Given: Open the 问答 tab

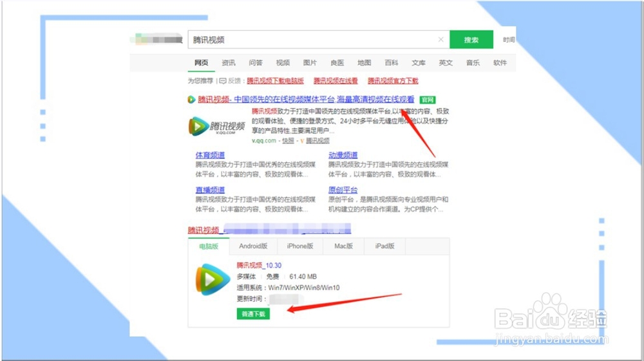Looking at the screenshot, I should (x=256, y=63).
